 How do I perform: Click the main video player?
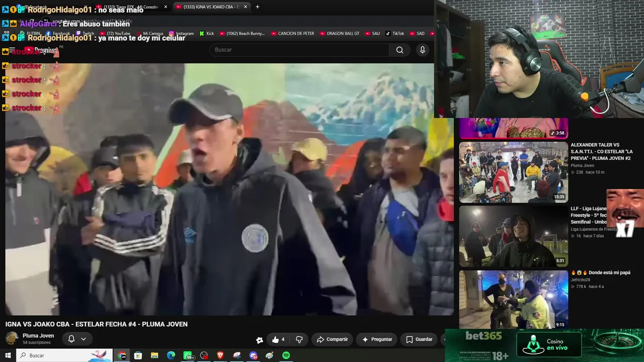pos(229,189)
